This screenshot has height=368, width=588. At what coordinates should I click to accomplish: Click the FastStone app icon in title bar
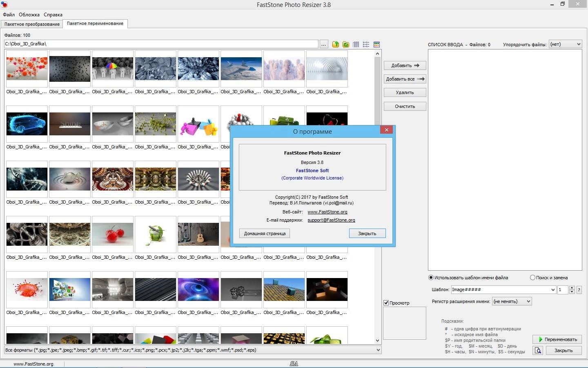tap(4, 4)
